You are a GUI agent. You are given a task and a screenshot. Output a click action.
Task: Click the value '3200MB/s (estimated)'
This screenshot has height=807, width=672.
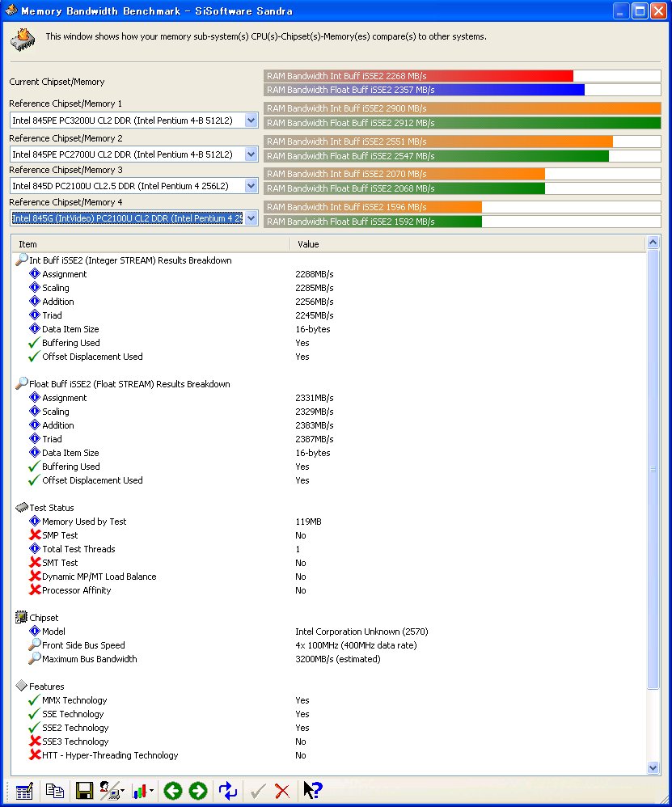click(x=337, y=659)
